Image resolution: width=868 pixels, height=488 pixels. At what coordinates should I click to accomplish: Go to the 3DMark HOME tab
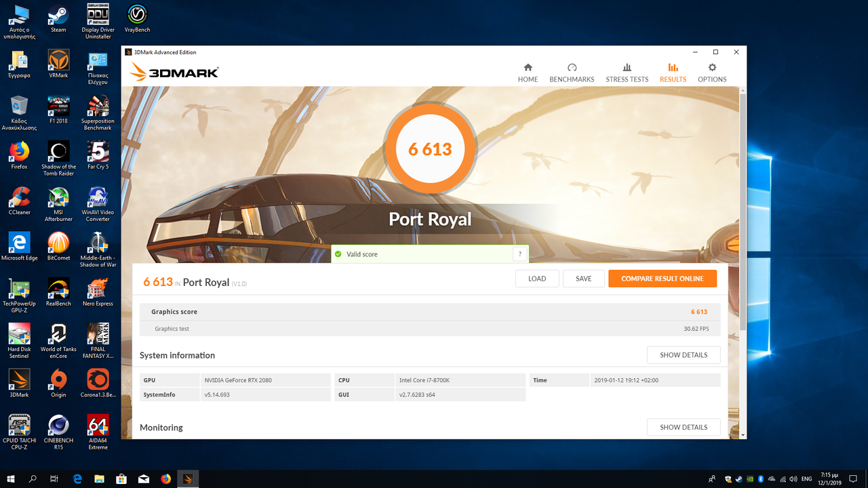tap(528, 73)
